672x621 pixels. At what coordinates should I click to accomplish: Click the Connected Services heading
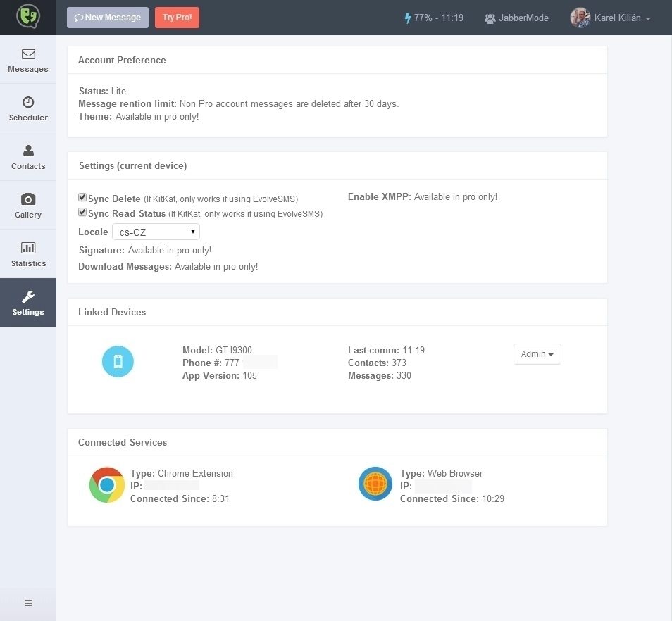tap(123, 442)
